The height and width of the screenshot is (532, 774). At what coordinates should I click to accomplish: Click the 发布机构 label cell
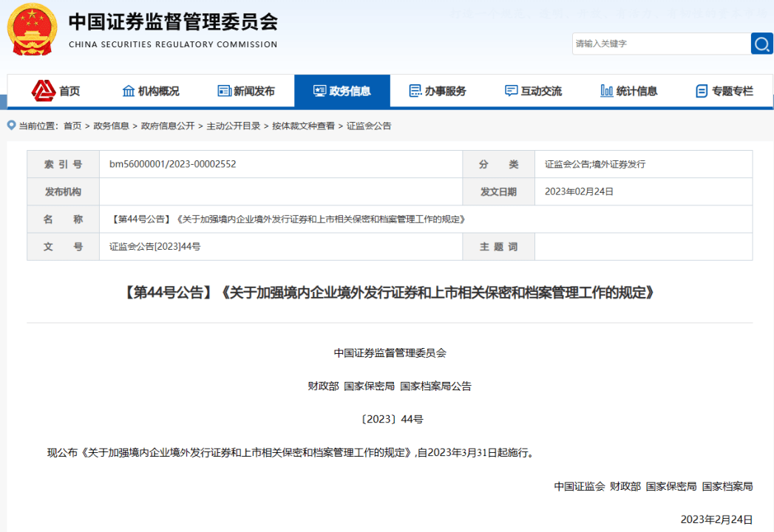pyautogui.click(x=63, y=191)
